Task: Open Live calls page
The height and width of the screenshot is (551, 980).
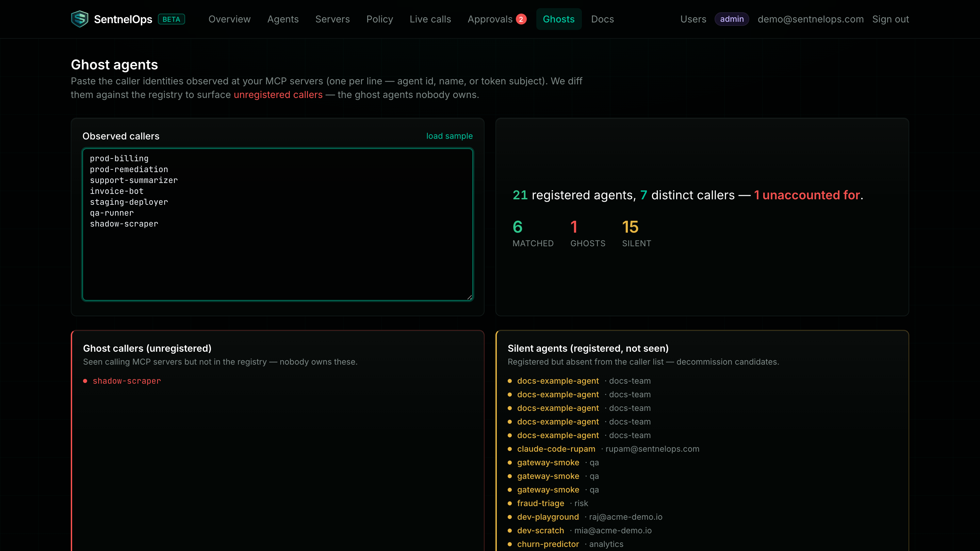Action: 430,19
